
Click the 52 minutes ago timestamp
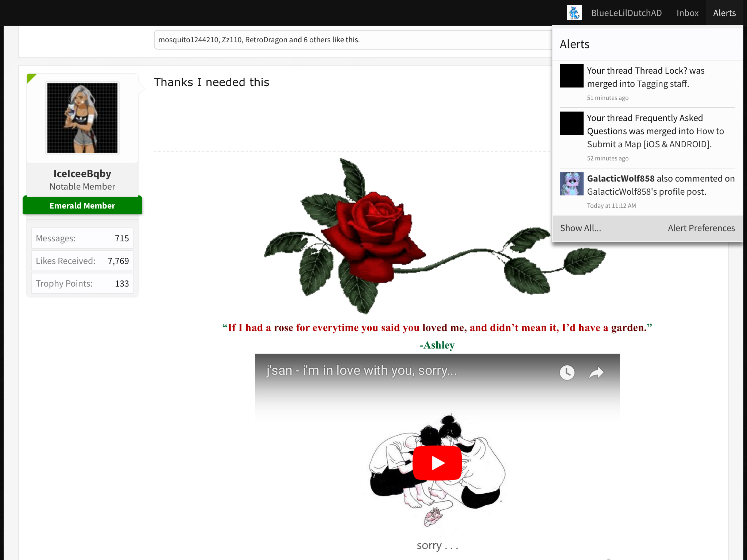click(608, 158)
